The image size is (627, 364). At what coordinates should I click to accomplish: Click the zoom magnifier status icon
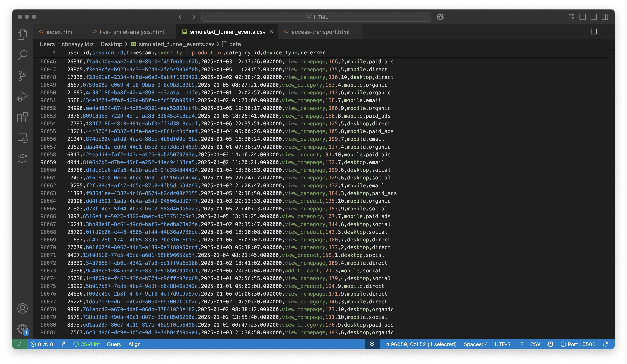click(372, 344)
